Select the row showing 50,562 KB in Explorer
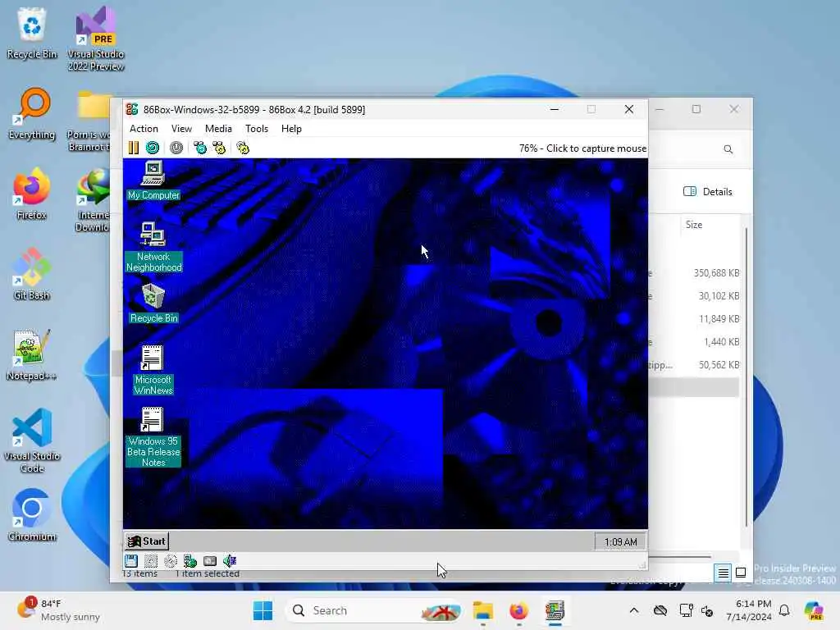This screenshot has height=630, width=840. [694, 365]
